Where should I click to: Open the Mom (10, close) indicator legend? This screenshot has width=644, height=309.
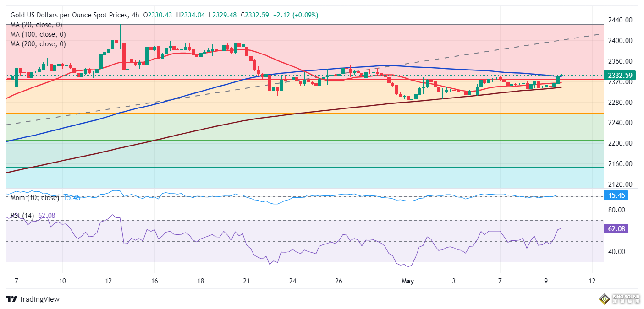pyautogui.click(x=35, y=198)
